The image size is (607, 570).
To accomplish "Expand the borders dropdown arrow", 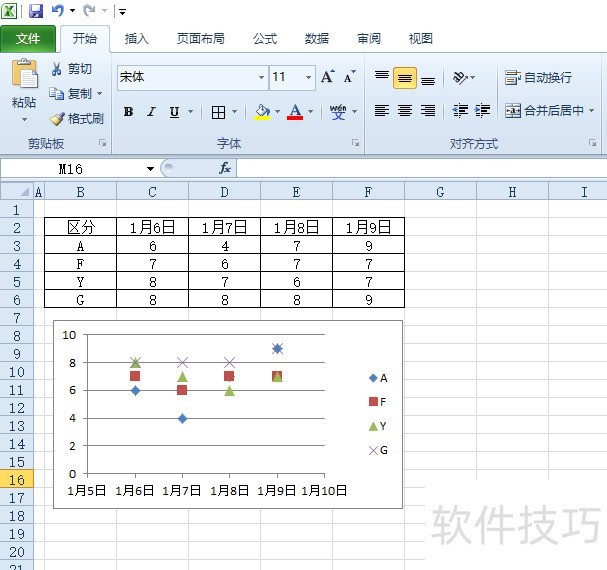I will (234, 112).
